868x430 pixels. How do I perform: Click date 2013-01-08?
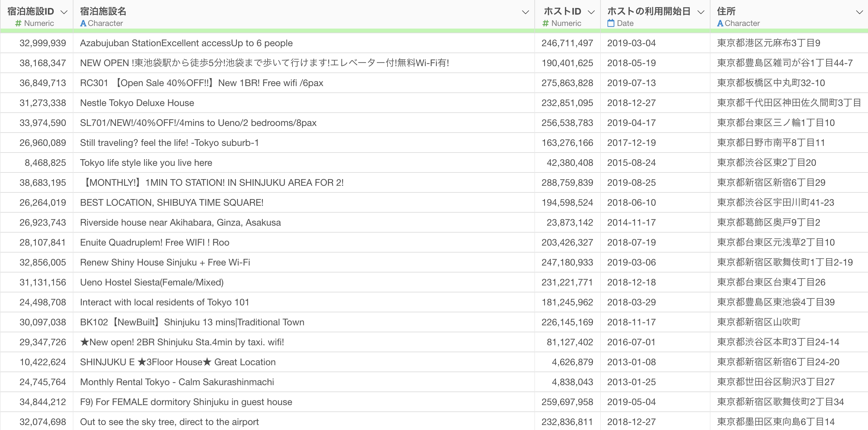[631, 362]
